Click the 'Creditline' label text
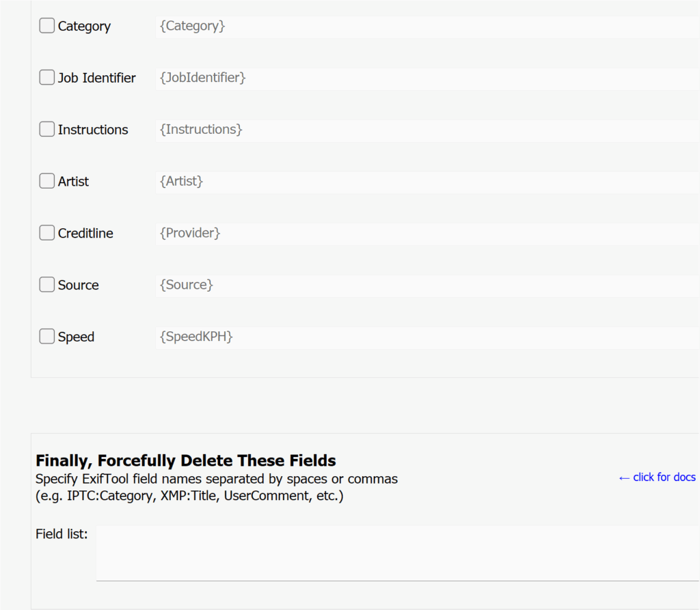 (x=85, y=234)
